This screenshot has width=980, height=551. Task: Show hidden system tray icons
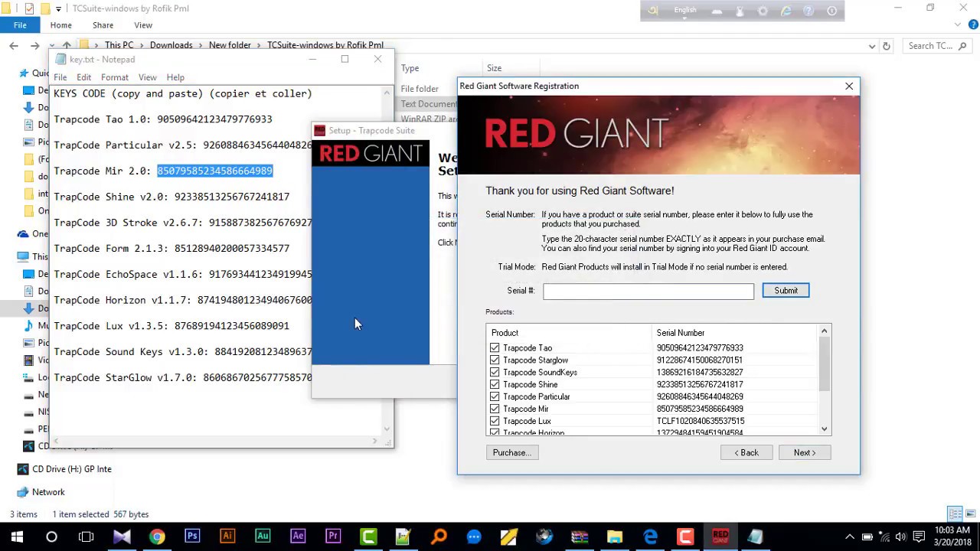[x=849, y=536]
